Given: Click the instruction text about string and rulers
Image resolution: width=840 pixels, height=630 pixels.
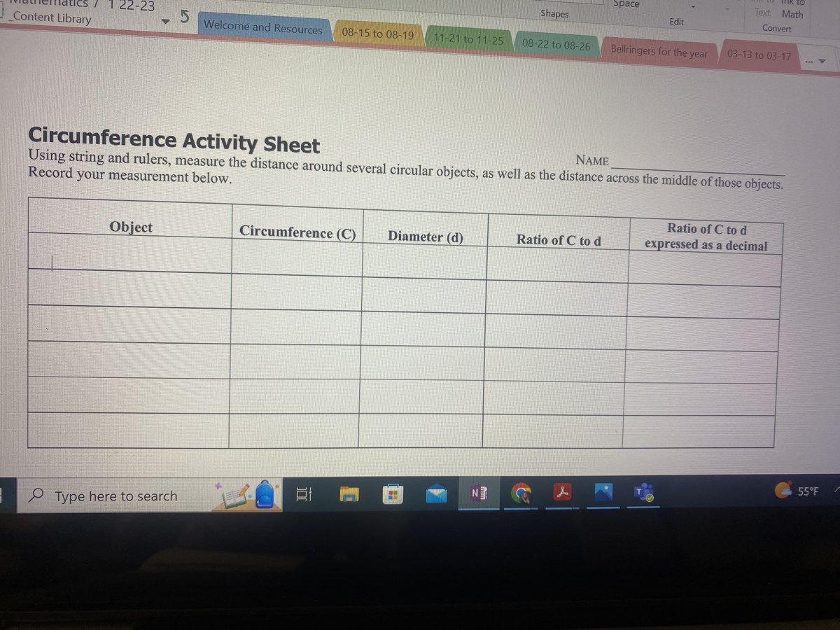Looking at the screenshot, I should click(x=405, y=169).
